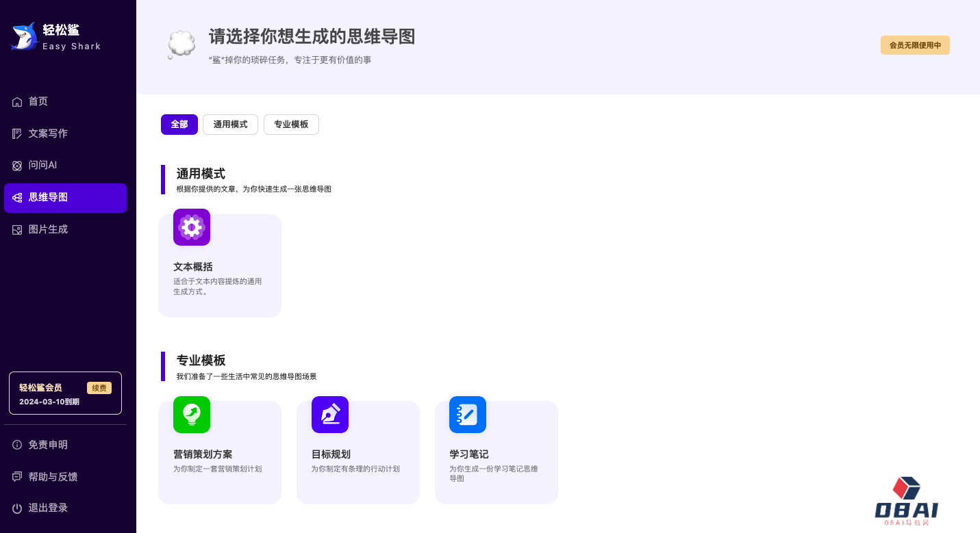980x533 pixels.
Task: Click the 会员无限使用中 membership badge
Action: click(x=915, y=44)
